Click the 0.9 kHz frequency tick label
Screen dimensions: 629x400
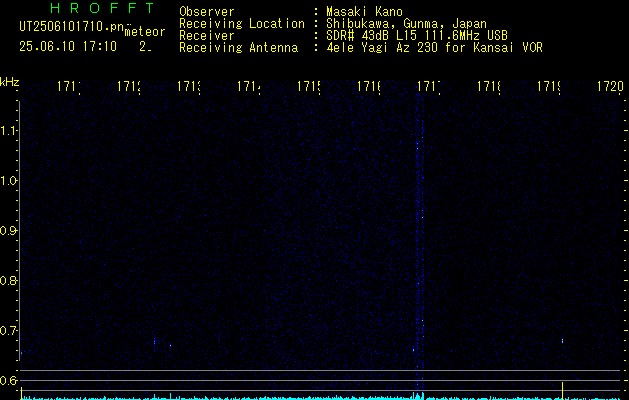point(8,230)
